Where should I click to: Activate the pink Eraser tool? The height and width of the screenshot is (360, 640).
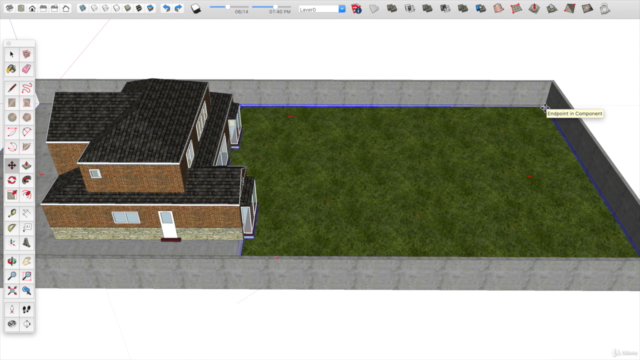tap(27, 69)
